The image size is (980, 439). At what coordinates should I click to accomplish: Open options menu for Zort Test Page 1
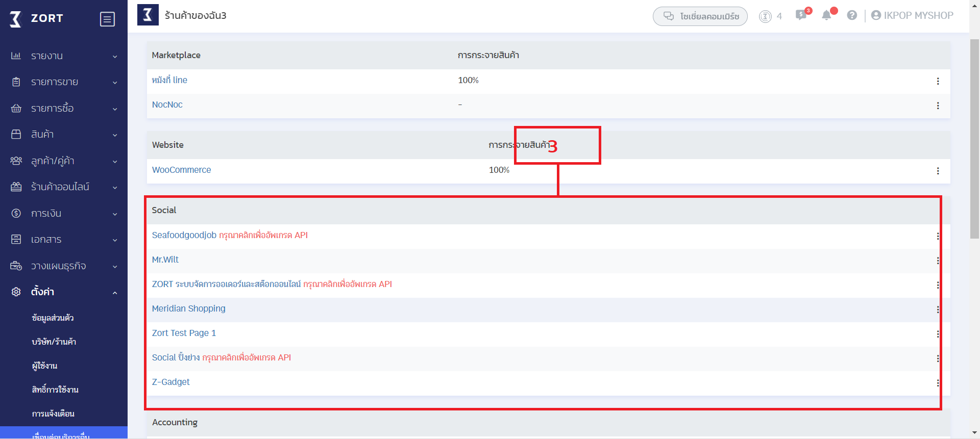[x=938, y=334]
